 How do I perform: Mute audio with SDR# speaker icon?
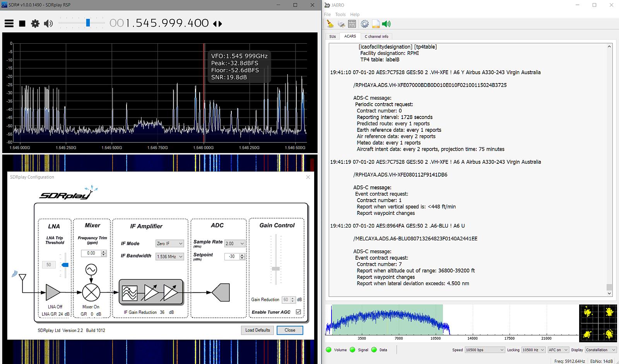point(48,24)
